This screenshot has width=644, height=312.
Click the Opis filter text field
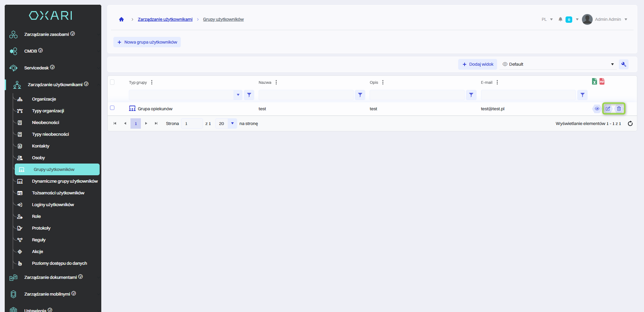417,95
